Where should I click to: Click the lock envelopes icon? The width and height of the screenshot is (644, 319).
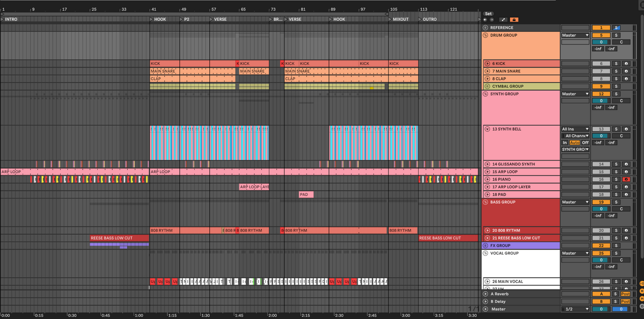pyautogui.click(x=514, y=20)
